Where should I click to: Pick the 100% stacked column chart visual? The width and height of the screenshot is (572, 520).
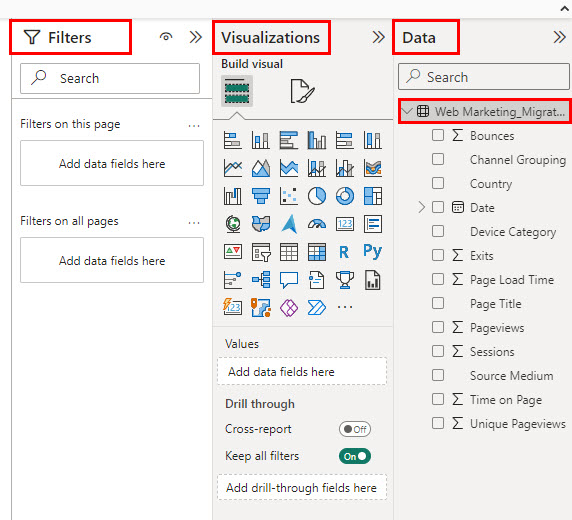pos(372,140)
